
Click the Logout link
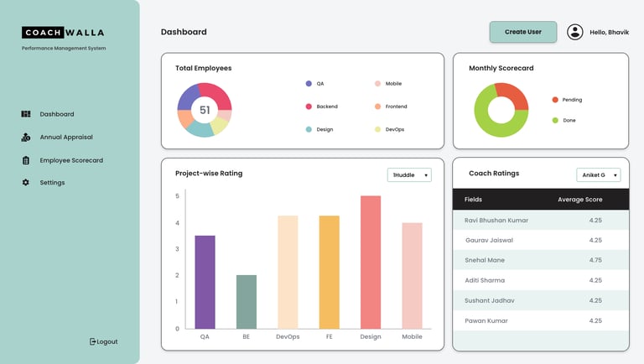[x=103, y=341]
